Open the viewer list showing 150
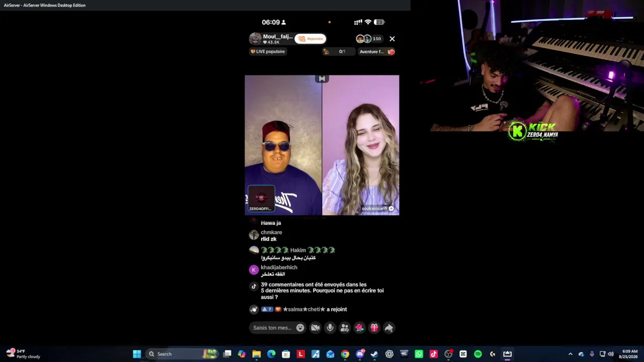The width and height of the screenshot is (644, 362). click(x=369, y=39)
